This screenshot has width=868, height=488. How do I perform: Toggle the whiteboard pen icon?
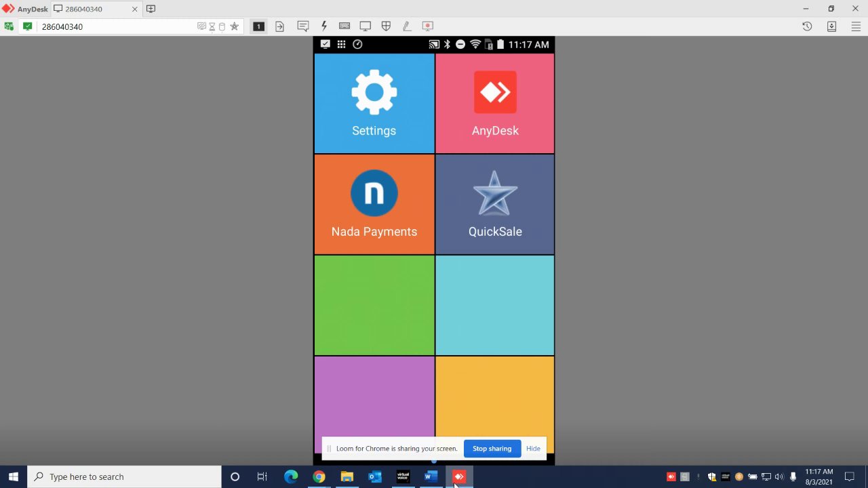[407, 26]
